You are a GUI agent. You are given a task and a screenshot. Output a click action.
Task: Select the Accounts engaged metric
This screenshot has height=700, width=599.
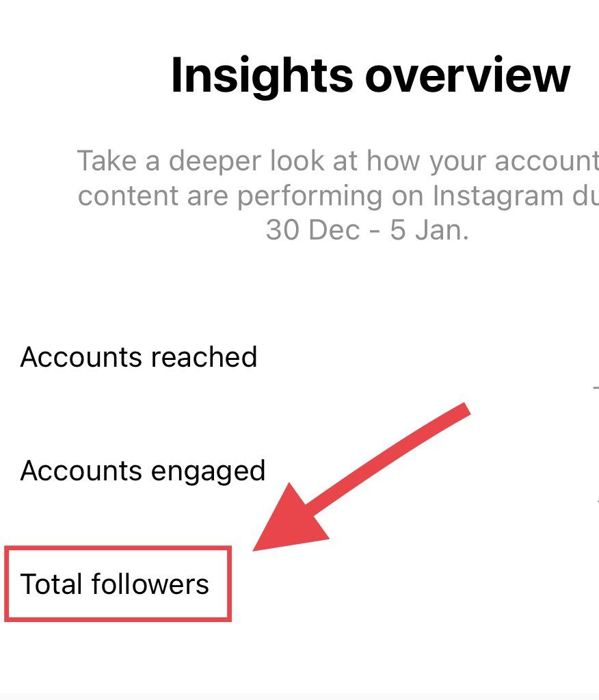pos(143,471)
